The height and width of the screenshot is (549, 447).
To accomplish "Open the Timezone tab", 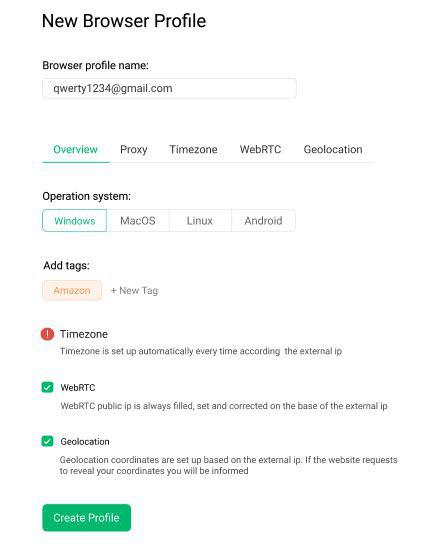I will 193,150.
